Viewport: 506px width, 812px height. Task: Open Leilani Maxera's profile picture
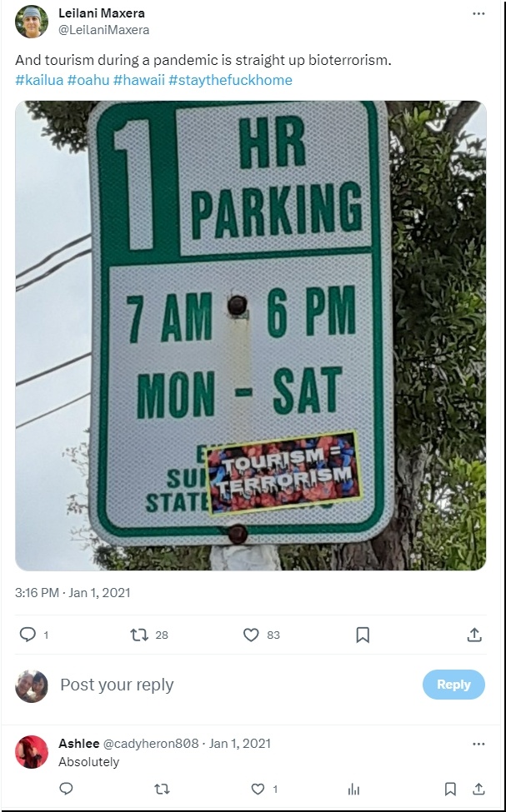tap(32, 22)
